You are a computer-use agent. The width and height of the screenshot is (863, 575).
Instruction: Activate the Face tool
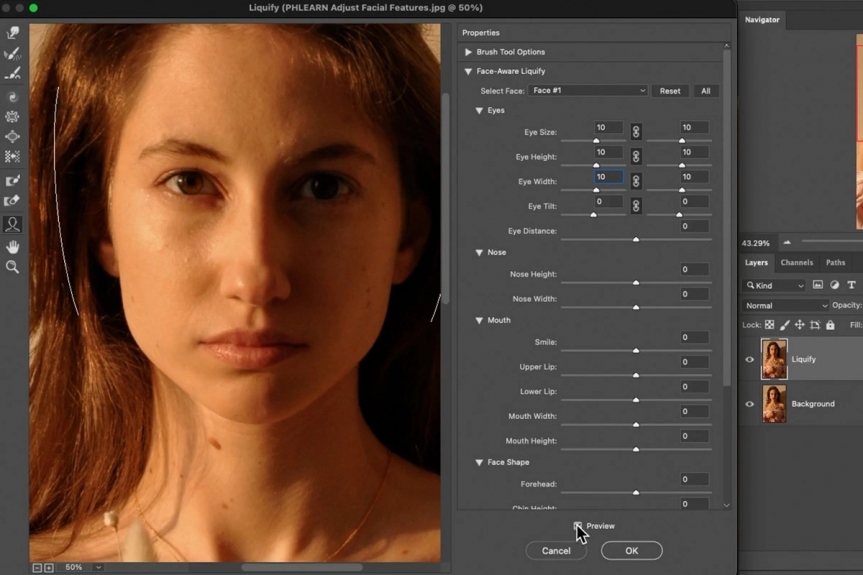[13, 224]
